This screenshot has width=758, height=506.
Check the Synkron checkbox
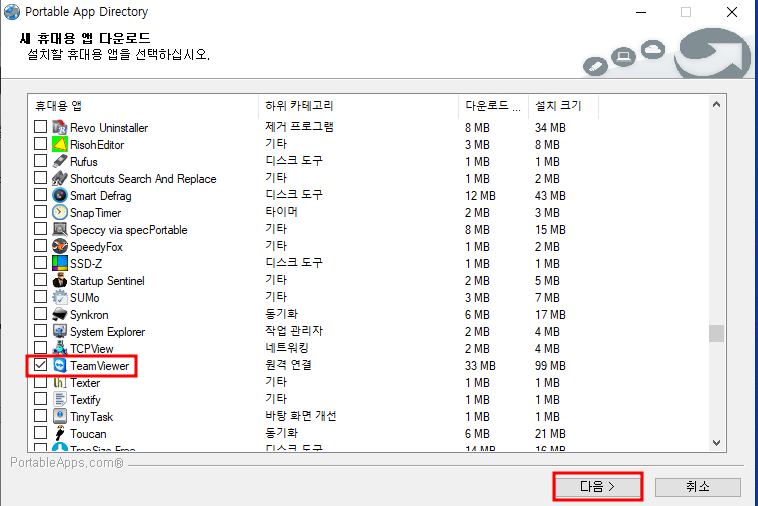click(41, 314)
